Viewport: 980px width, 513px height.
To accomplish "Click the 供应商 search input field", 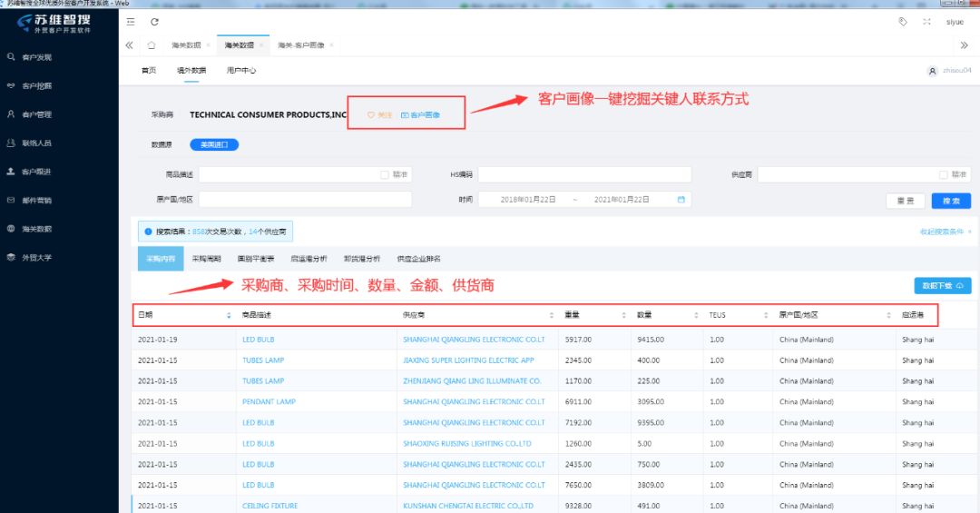I will point(864,174).
